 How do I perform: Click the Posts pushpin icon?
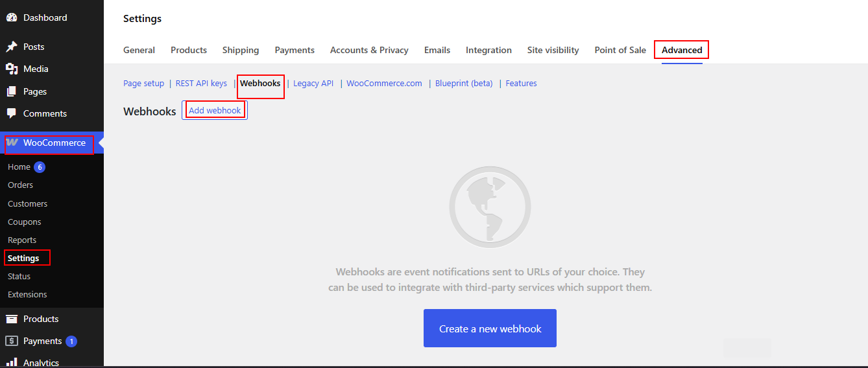coord(11,47)
